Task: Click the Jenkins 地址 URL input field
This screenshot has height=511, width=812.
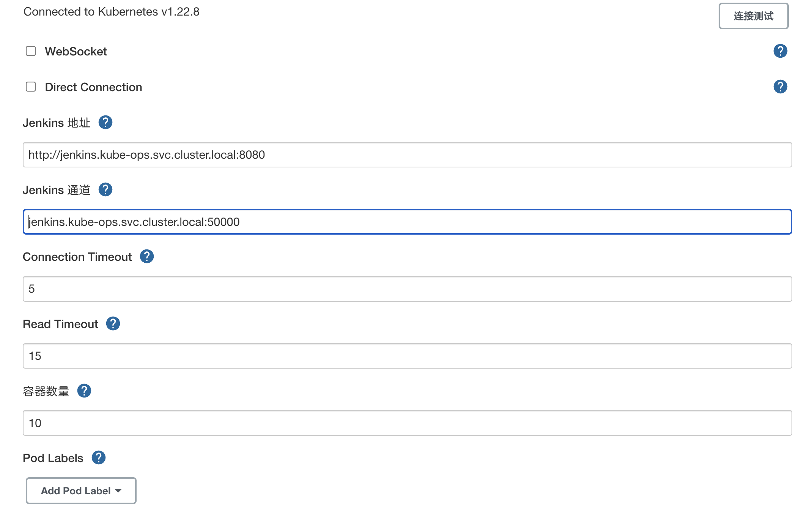Action: pyautogui.click(x=407, y=155)
